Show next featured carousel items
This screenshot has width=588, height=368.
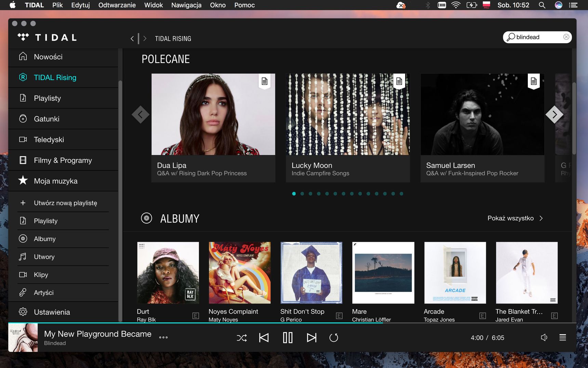[554, 114]
